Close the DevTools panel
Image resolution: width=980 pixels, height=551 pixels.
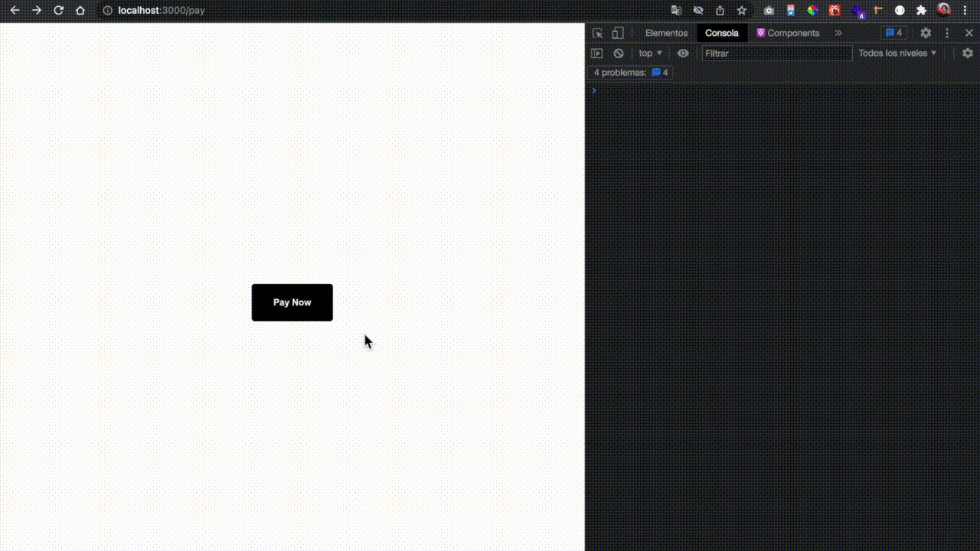pos(969,33)
